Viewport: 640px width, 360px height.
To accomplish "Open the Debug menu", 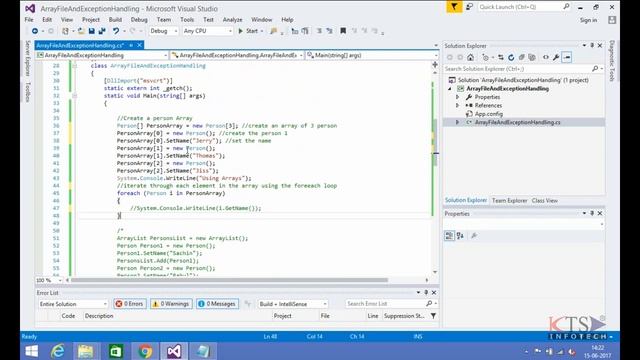I will point(139,20).
